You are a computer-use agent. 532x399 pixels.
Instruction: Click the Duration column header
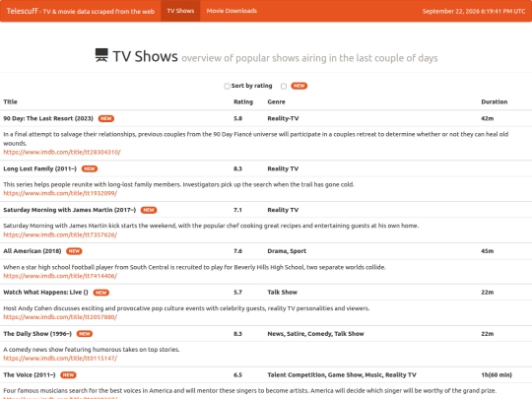495,101
